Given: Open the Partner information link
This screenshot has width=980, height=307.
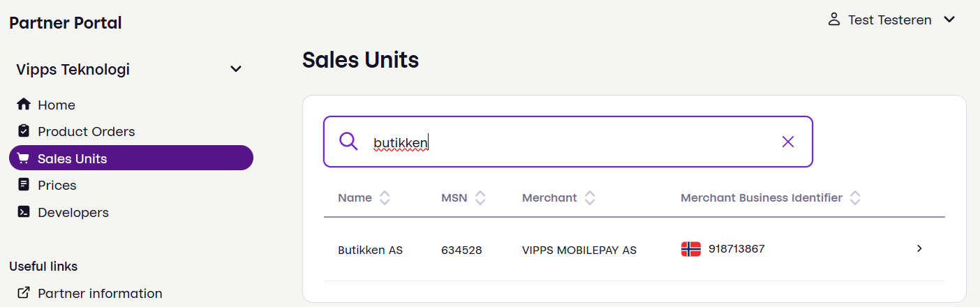Looking at the screenshot, I should coord(100,293).
